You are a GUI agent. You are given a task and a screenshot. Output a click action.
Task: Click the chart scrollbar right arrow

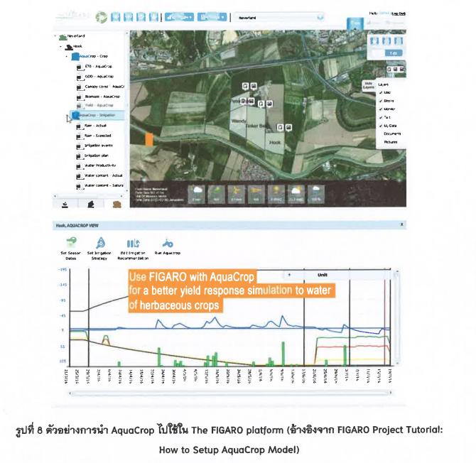391,393
